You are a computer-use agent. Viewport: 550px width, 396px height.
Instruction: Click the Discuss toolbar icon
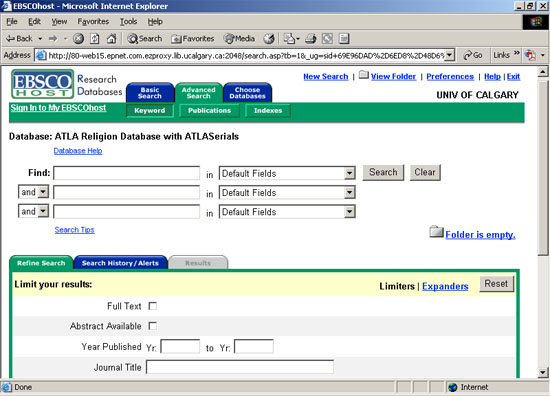point(344,39)
